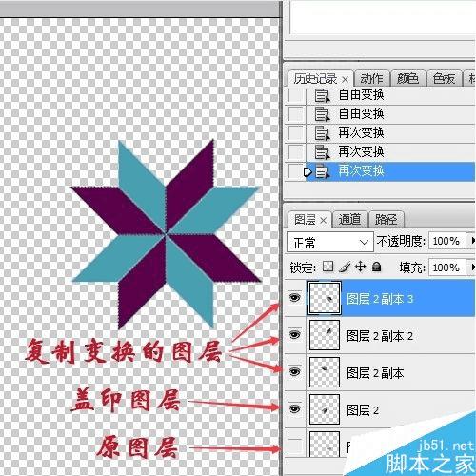The image size is (476, 476).
Task: Set history brush source for first 再次变换
Action: [295, 133]
